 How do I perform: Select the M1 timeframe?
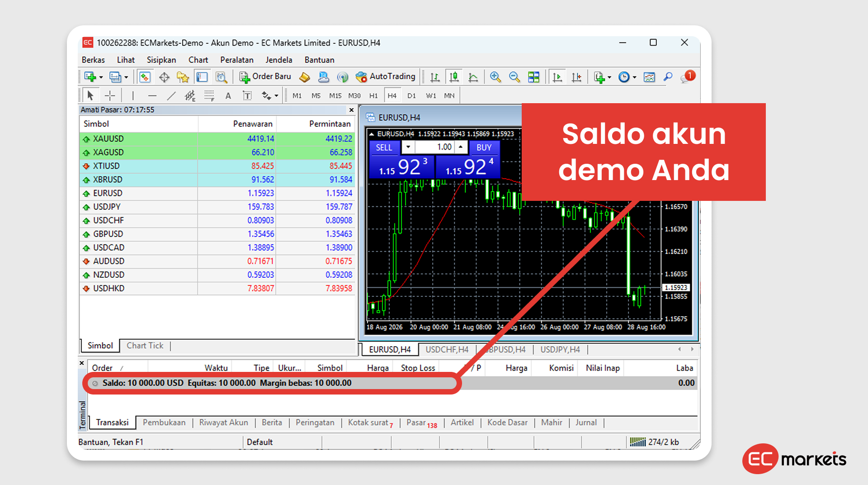(x=297, y=95)
